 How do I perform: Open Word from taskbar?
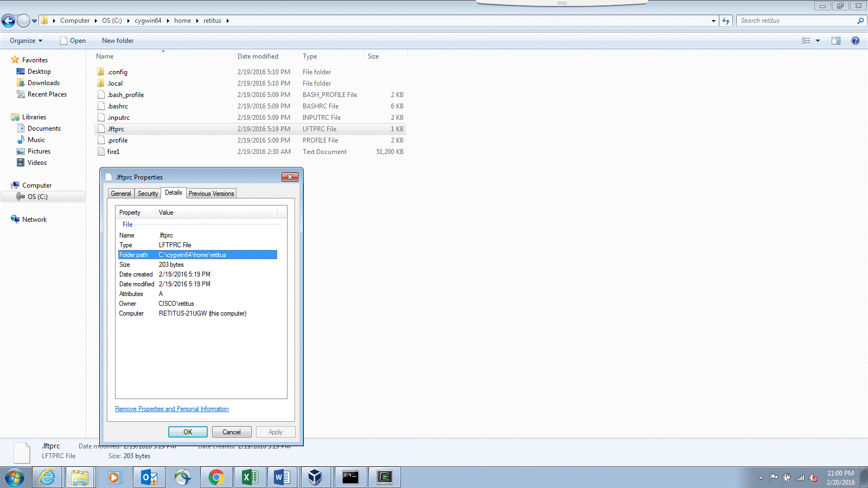point(282,477)
